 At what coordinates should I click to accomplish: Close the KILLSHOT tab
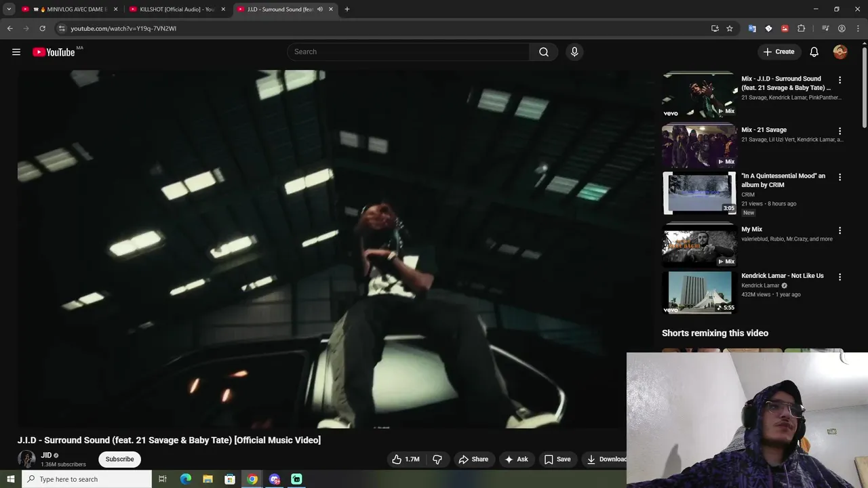point(223,9)
